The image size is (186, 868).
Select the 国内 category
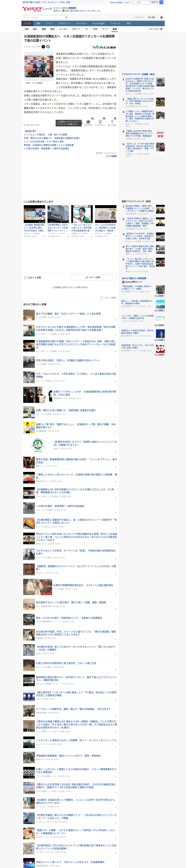coord(35,29)
